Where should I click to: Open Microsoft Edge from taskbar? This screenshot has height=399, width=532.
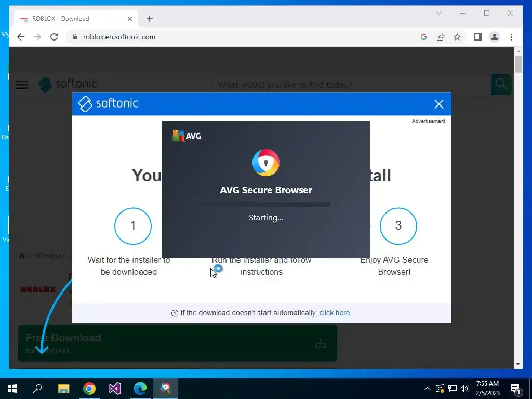coord(140,389)
